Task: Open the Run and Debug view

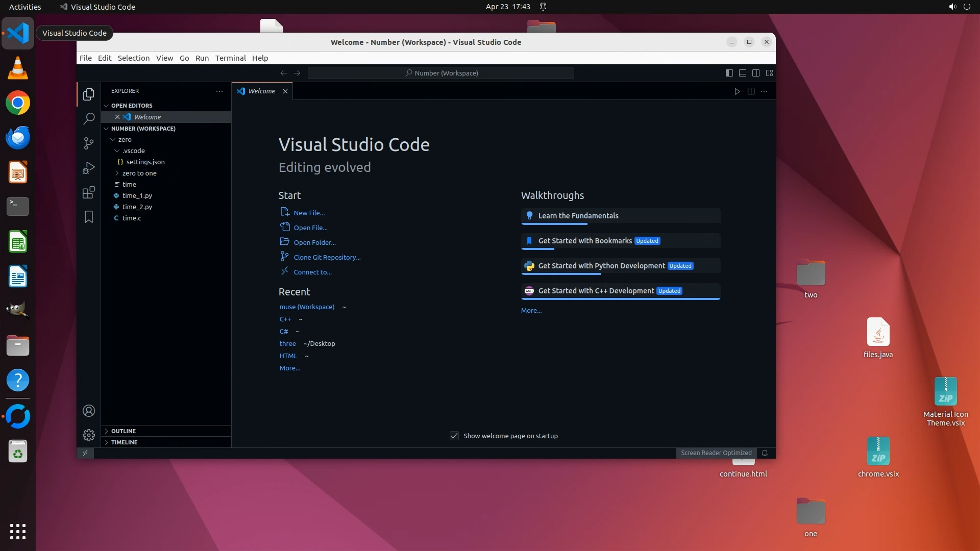Action: (89, 168)
